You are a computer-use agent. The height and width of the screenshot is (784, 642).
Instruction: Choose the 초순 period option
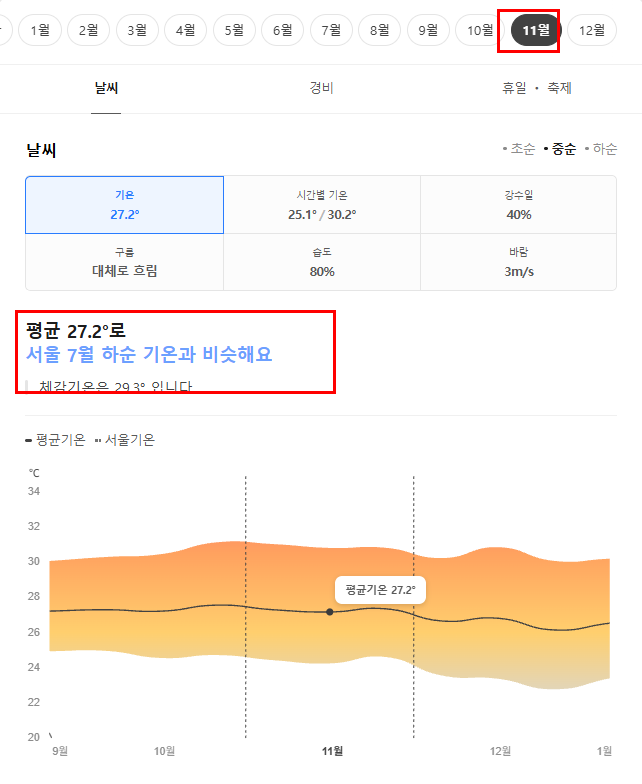(519, 148)
